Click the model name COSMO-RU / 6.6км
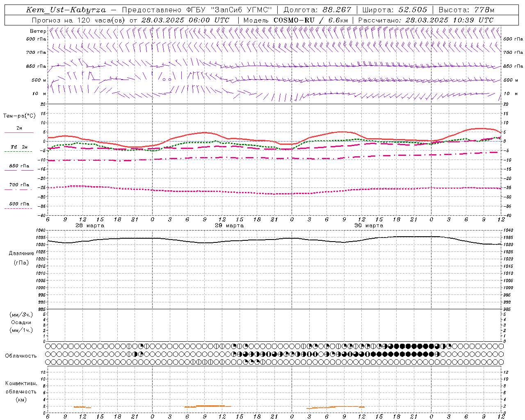The width and height of the screenshot is (525, 420). click(310, 20)
